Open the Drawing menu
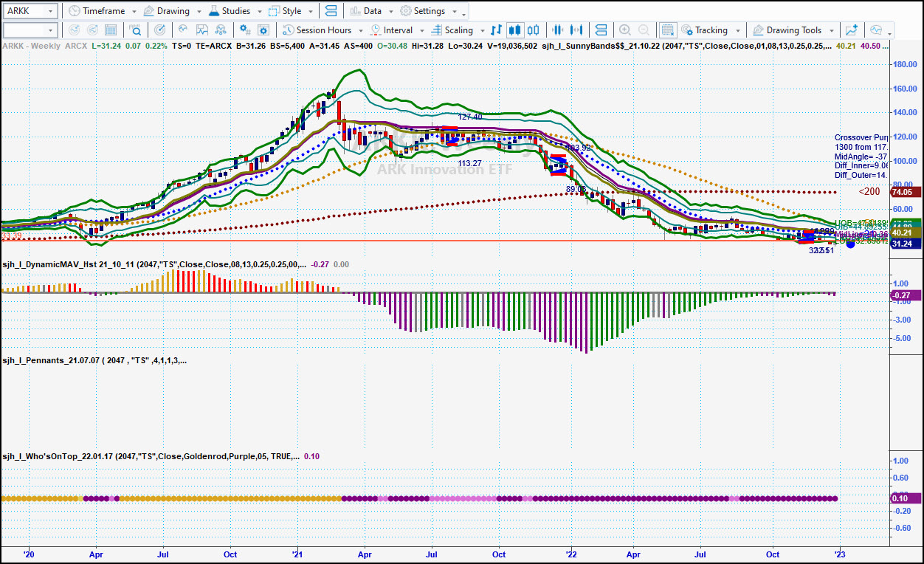Viewport: 924px width, 564px height. (x=166, y=11)
